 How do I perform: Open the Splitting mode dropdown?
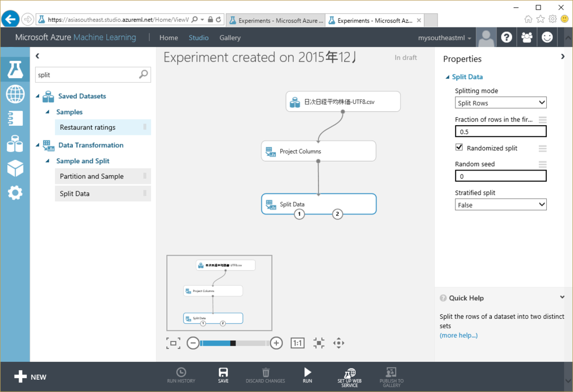coord(501,103)
